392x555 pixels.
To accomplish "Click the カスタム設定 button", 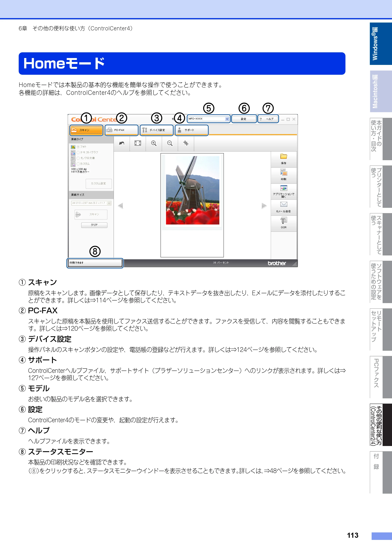I will [99, 183].
